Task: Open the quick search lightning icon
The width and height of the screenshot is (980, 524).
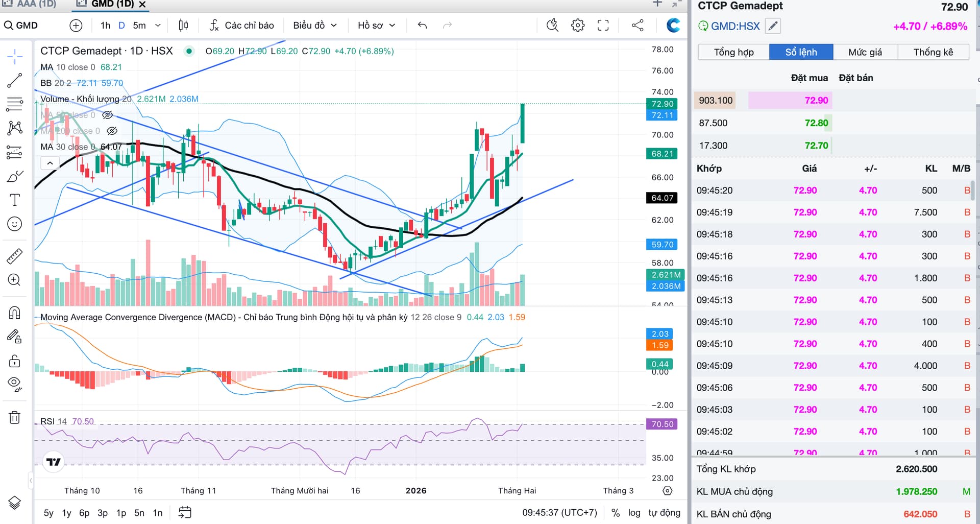Action: pos(552,26)
